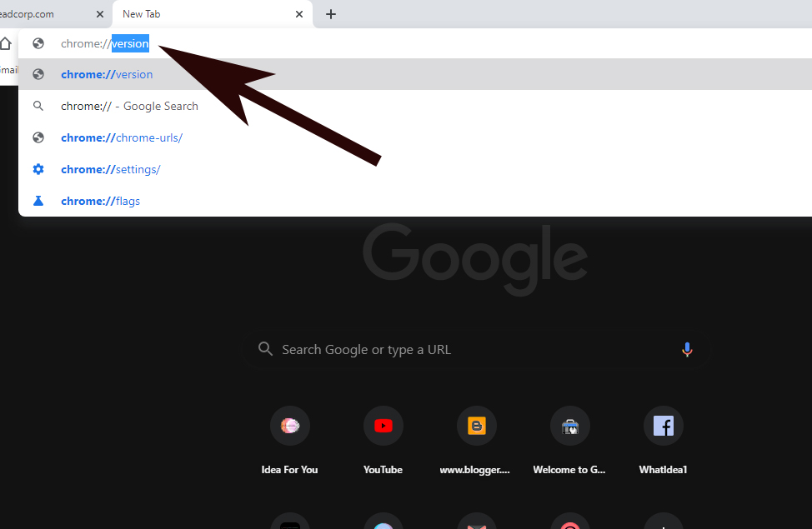Select the chrome:// Google Search suggestion
Image resolution: width=812 pixels, height=529 pixels.
[x=414, y=106]
